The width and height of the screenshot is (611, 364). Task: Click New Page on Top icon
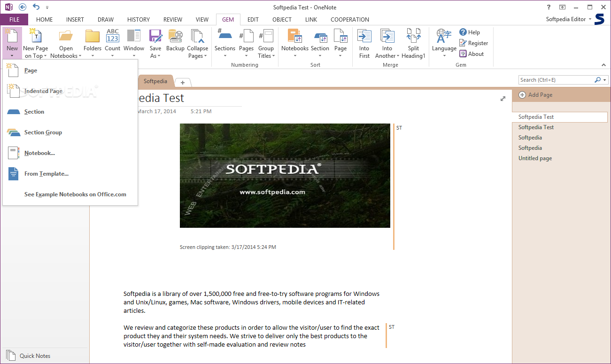36,36
